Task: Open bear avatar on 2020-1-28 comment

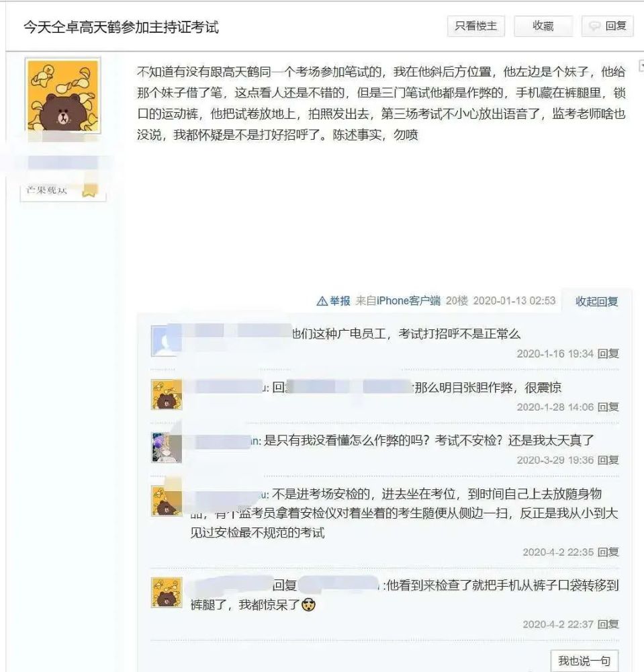Action: [167, 394]
